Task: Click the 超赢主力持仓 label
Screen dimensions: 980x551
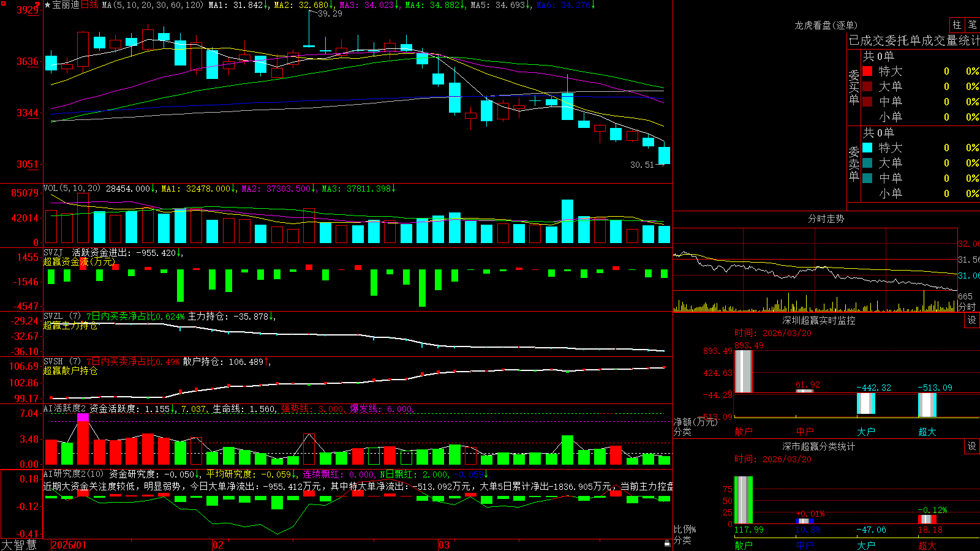Action: coord(70,326)
